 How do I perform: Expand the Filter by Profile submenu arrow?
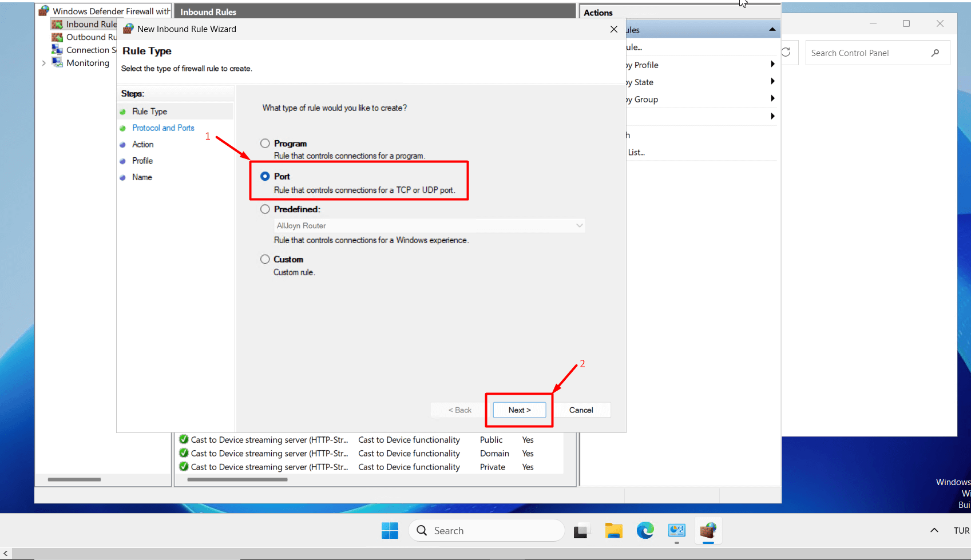772,64
